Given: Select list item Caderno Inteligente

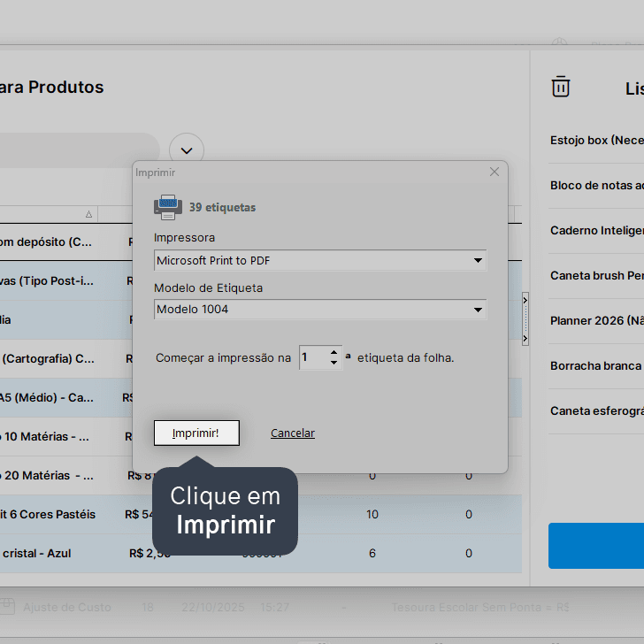Looking at the screenshot, I should [596, 231].
